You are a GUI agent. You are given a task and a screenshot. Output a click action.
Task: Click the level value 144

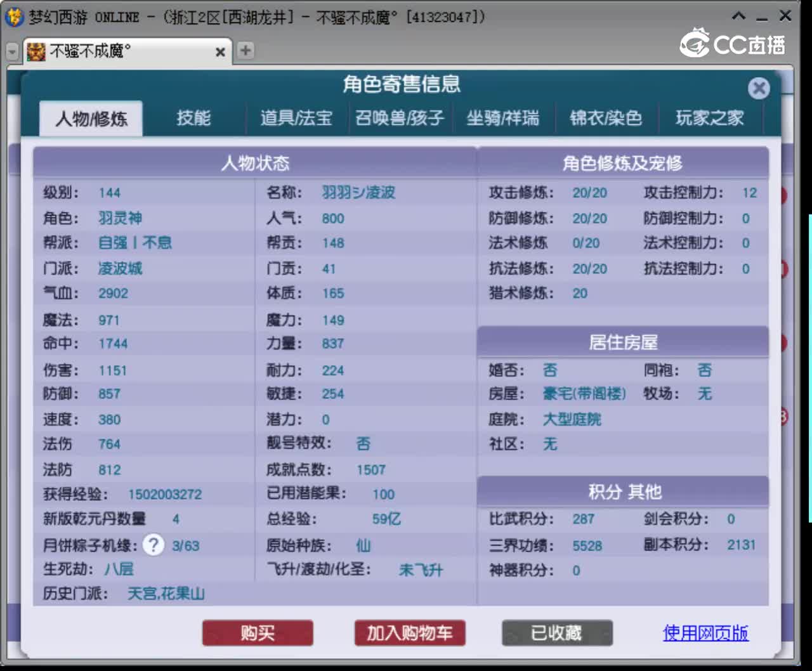109,193
